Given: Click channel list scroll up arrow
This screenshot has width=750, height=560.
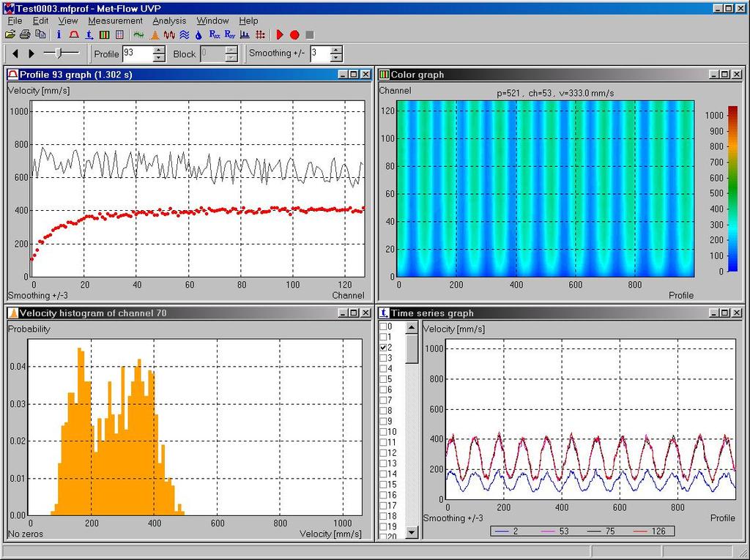Looking at the screenshot, I should [x=412, y=328].
